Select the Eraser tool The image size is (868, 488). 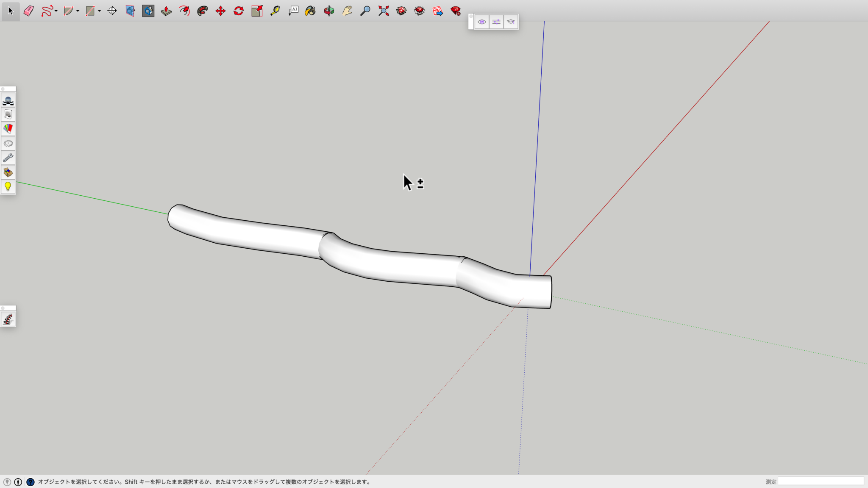[28, 11]
